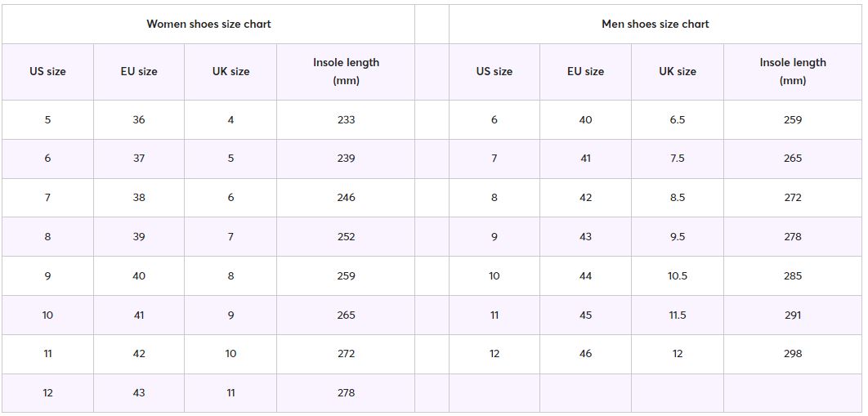This screenshot has width=868, height=416.
Task: Click the Men shoes size chart heading
Action: pos(655,24)
